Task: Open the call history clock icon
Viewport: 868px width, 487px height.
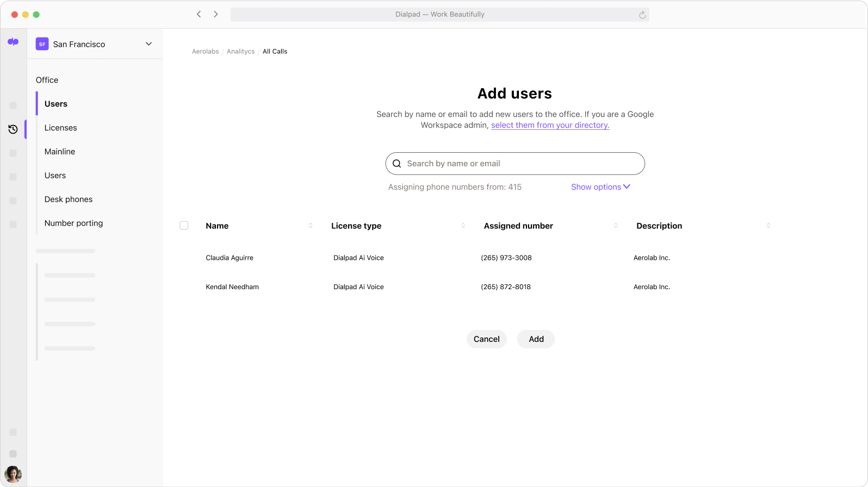Action: tap(13, 129)
